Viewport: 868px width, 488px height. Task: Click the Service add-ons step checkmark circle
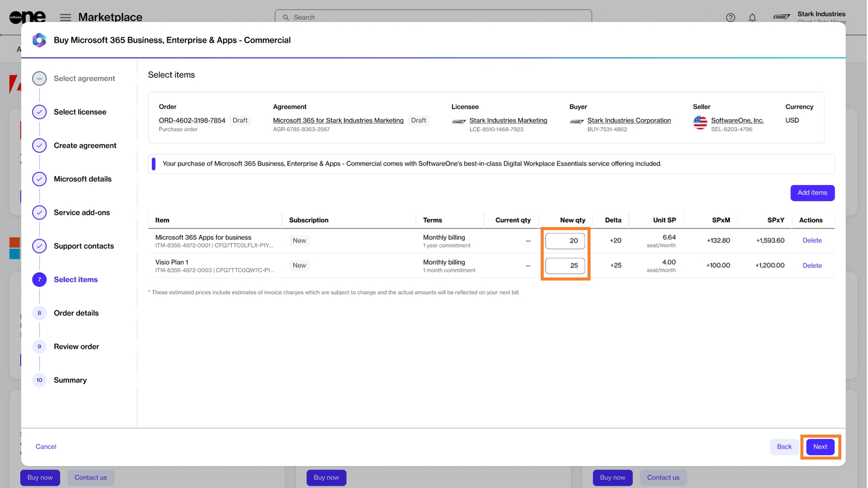point(40,213)
